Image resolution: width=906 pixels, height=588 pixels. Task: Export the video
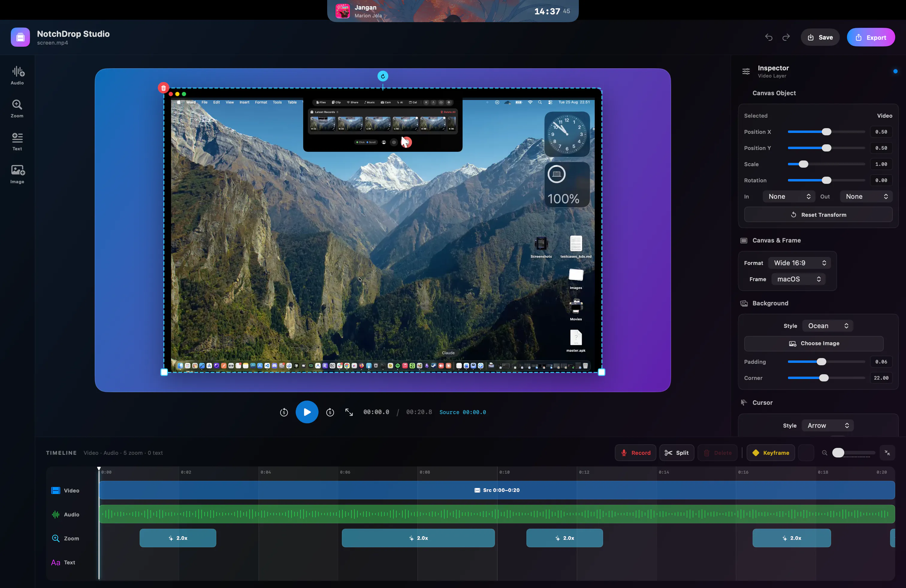coord(871,37)
